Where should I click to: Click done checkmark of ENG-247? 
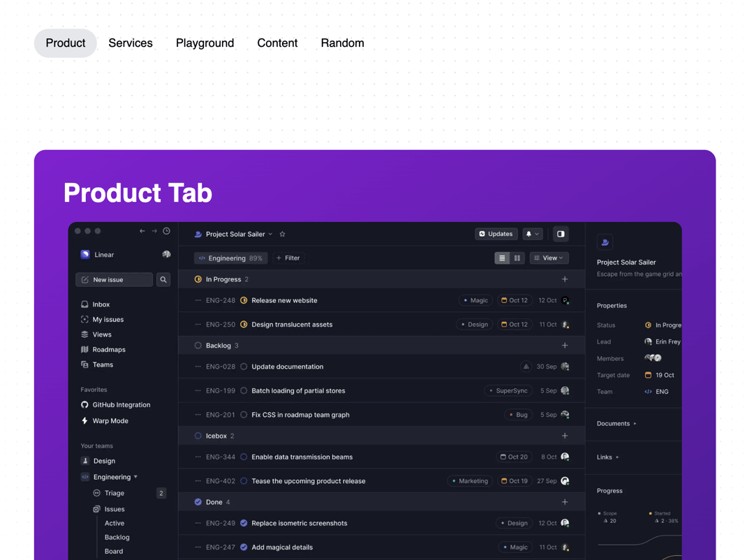point(244,547)
